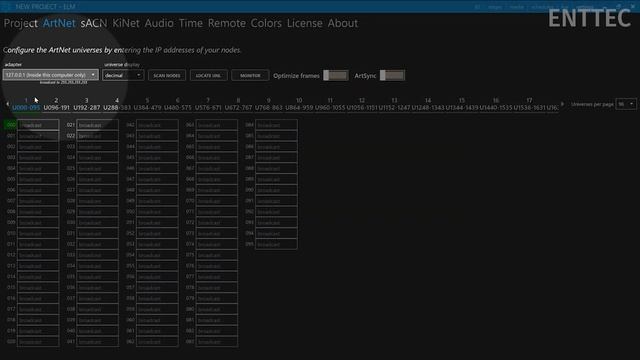Image resolution: width=640 pixels, height=360 pixels.
Task: Go to previous universe page arrow
Action: pos(7,104)
